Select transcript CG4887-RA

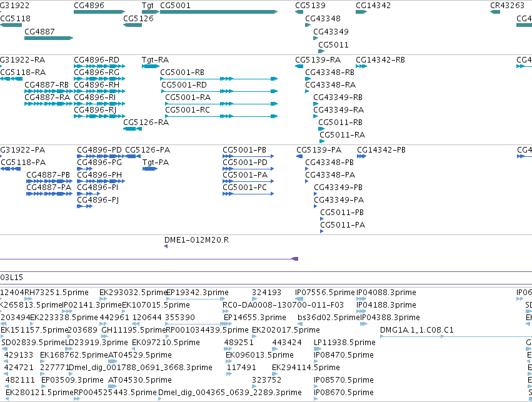pos(49,104)
